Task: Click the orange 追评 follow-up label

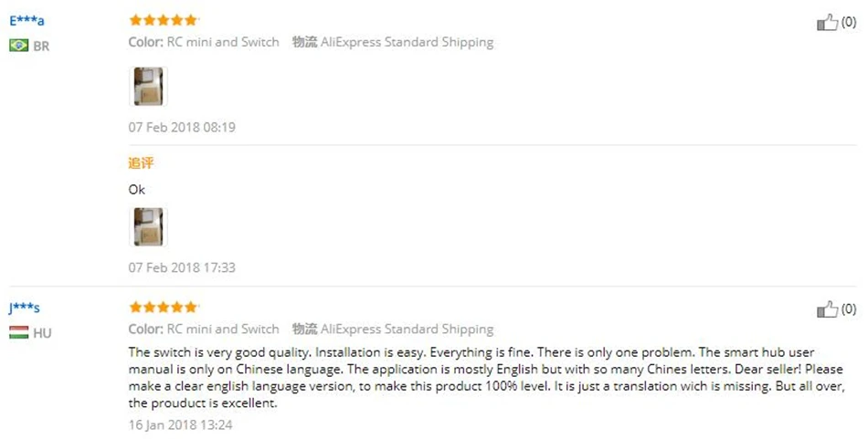Action: point(141,163)
